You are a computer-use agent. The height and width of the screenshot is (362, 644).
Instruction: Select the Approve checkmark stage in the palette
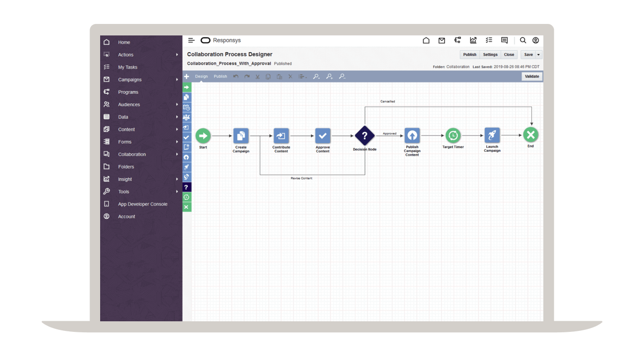(x=187, y=137)
